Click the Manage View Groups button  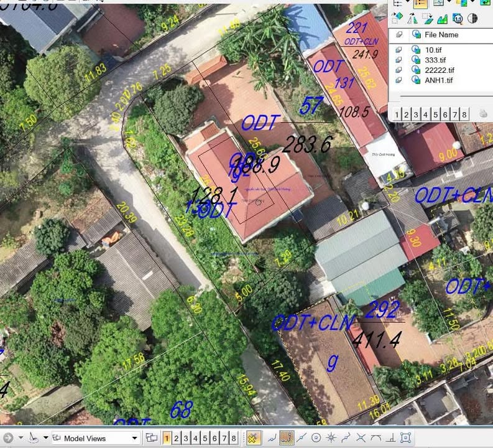(152, 438)
